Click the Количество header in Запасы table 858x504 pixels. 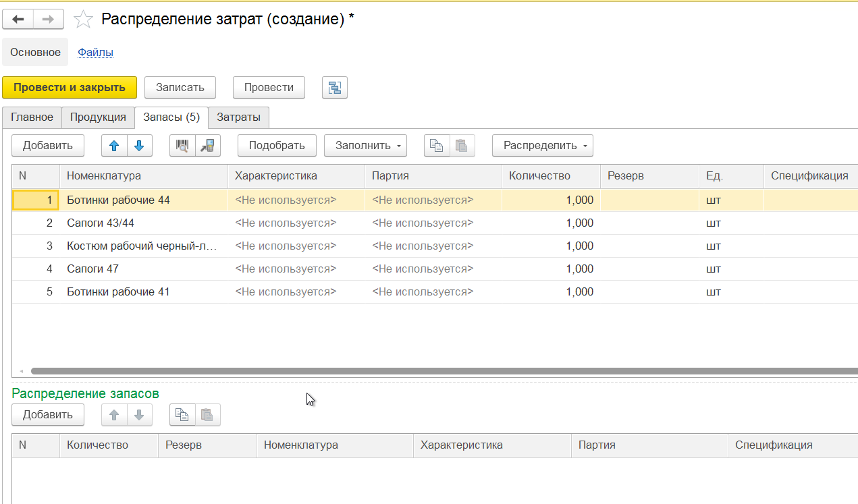551,176
